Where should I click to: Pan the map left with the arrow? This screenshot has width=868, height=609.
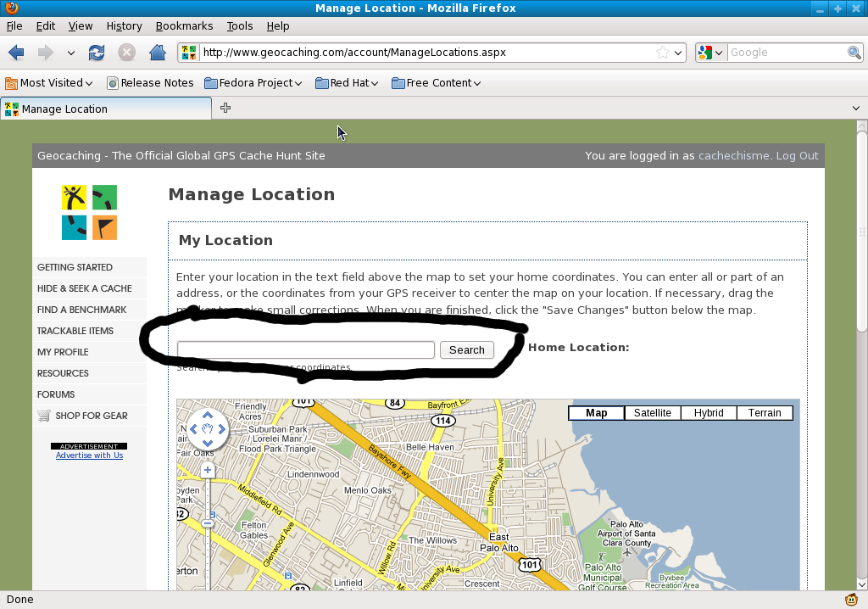point(193,429)
